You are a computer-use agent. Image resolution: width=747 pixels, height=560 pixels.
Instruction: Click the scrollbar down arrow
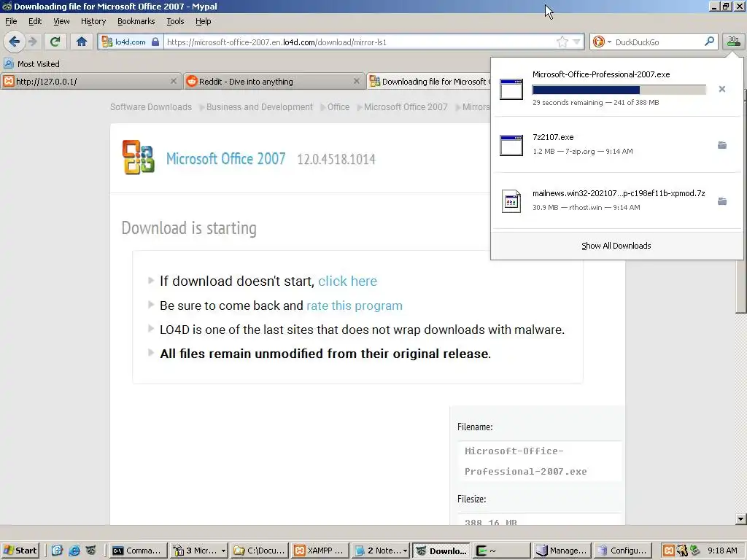point(740,519)
